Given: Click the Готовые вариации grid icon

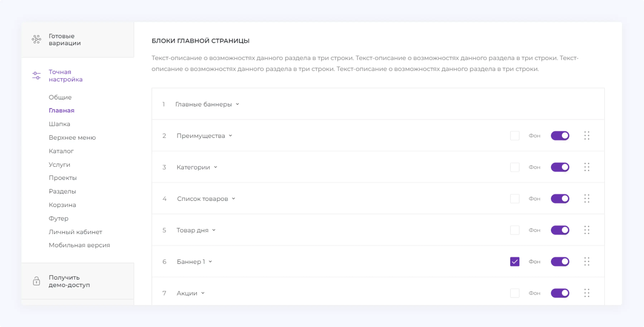Looking at the screenshot, I should point(36,39).
